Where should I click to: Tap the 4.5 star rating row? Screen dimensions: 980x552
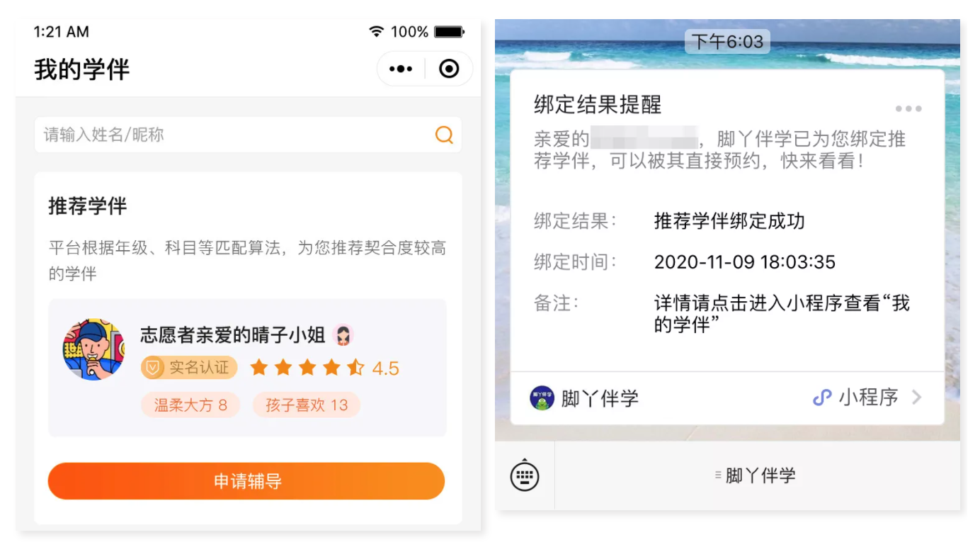[324, 368]
